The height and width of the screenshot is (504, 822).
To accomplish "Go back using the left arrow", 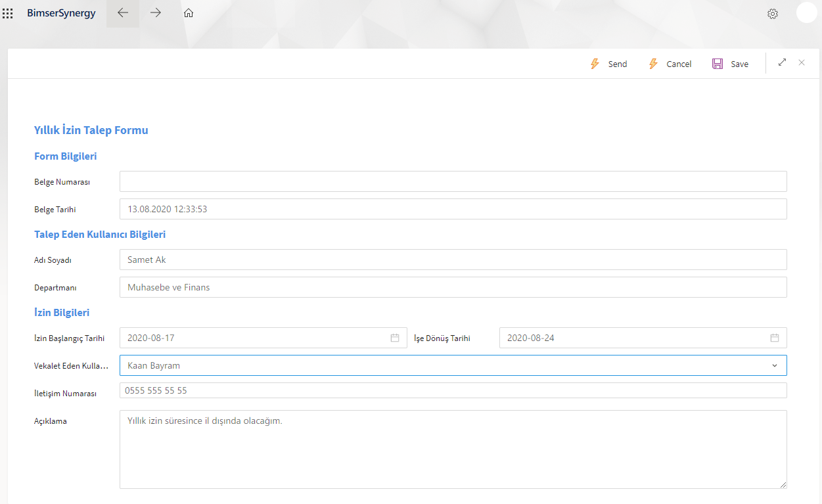I will pyautogui.click(x=123, y=13).
